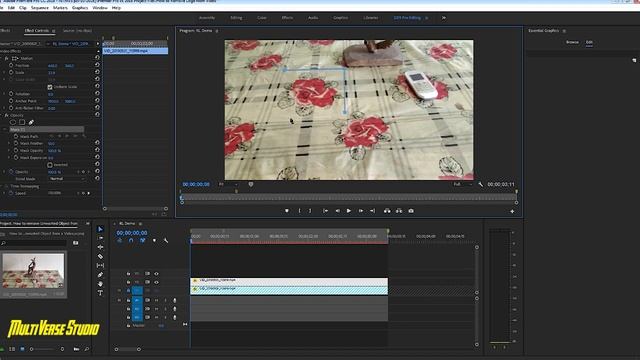
Task: Reset the Scale parameter
Action: click(x=97, y=72)
